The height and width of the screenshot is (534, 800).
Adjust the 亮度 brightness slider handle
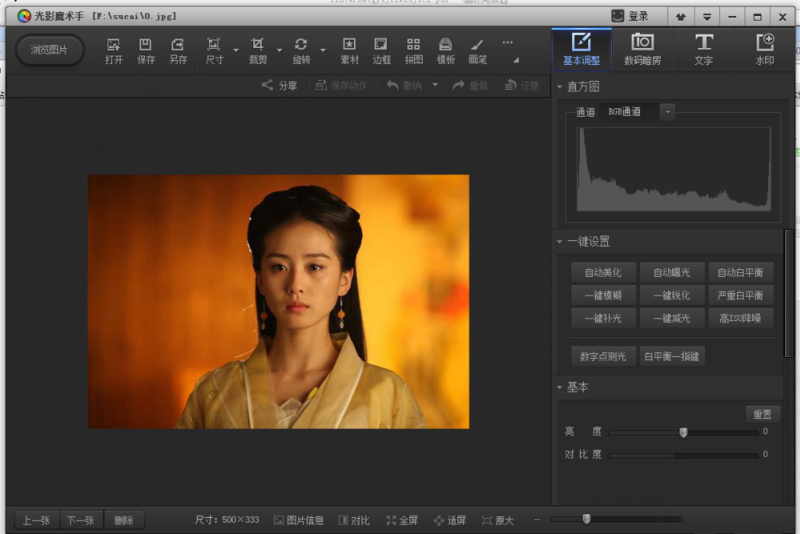pyautogui.click(x=683, y=433)
